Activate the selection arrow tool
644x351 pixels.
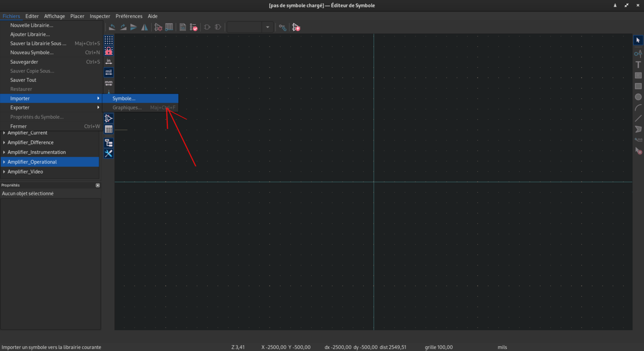pos(638,40)
